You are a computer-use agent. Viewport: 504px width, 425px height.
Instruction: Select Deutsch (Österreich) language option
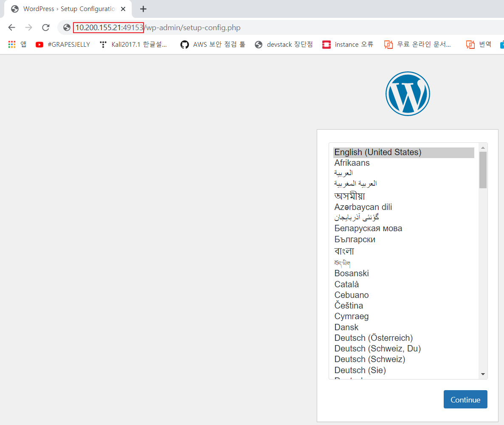(x=404, y=338)
